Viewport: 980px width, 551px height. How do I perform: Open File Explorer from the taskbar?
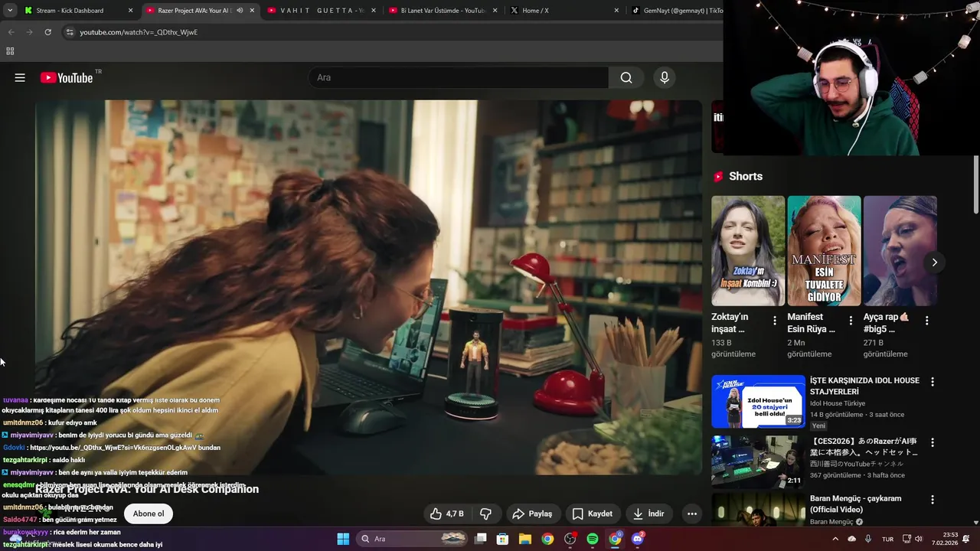(x=525, y=539)
